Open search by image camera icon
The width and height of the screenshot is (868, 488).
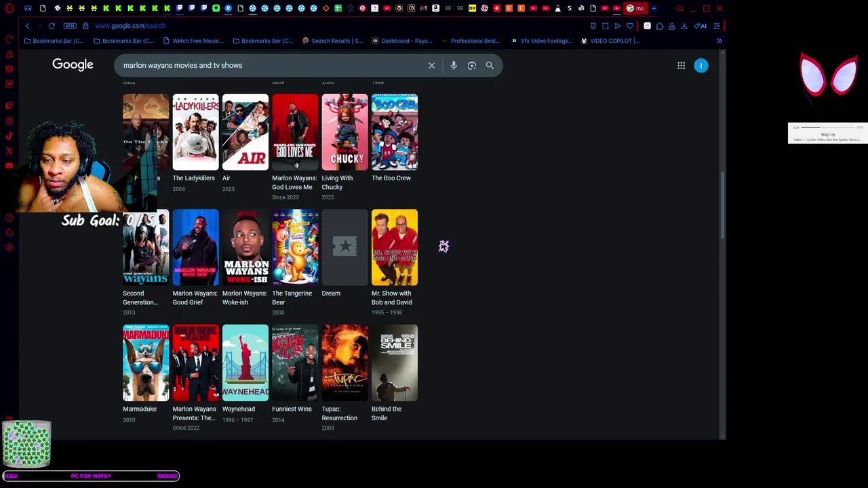472,66
